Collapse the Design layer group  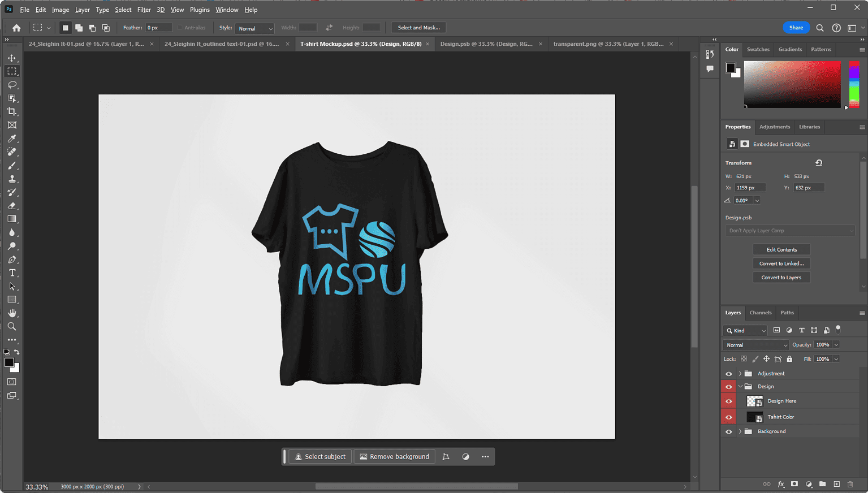[740, 386]
